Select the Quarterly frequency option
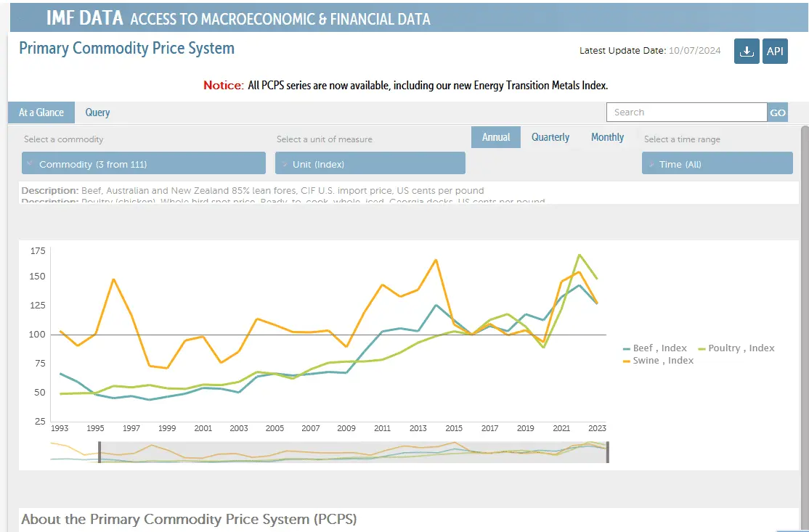 [550, 137]
